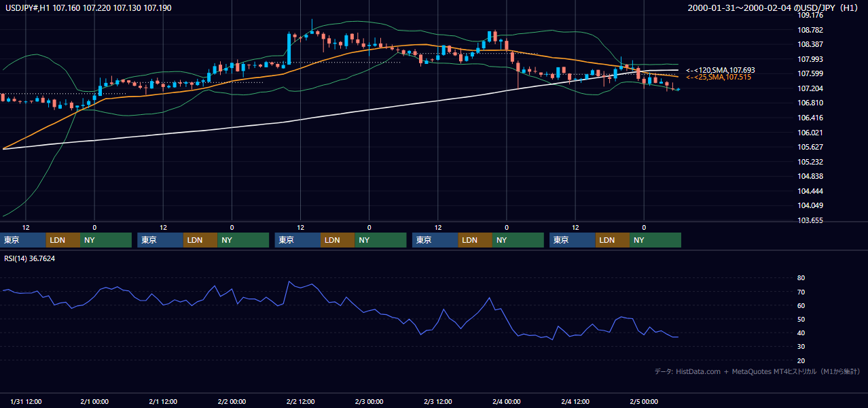868x408 pixels.
Task: Select the 2/2 12:00 time axis marker
Action: click(300, 401)
